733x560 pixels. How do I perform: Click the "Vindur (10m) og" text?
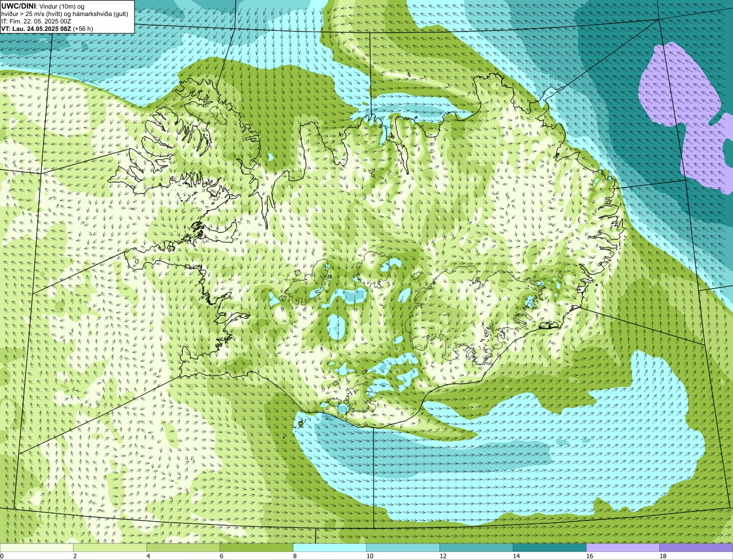tap(62, 6)
